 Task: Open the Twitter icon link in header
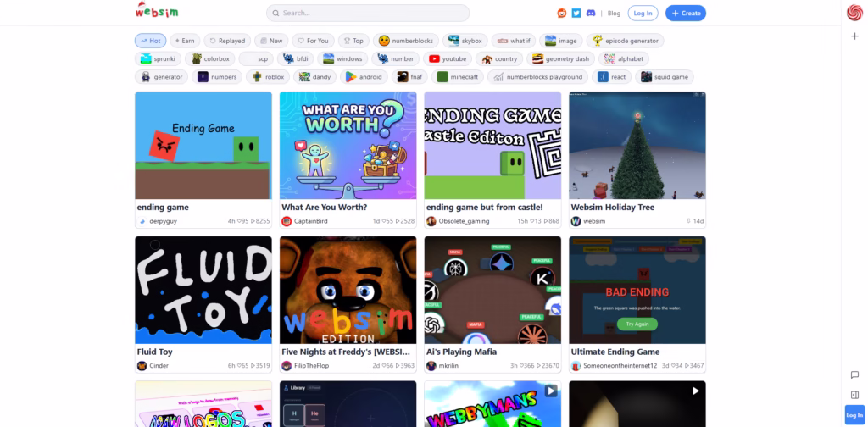576,13
